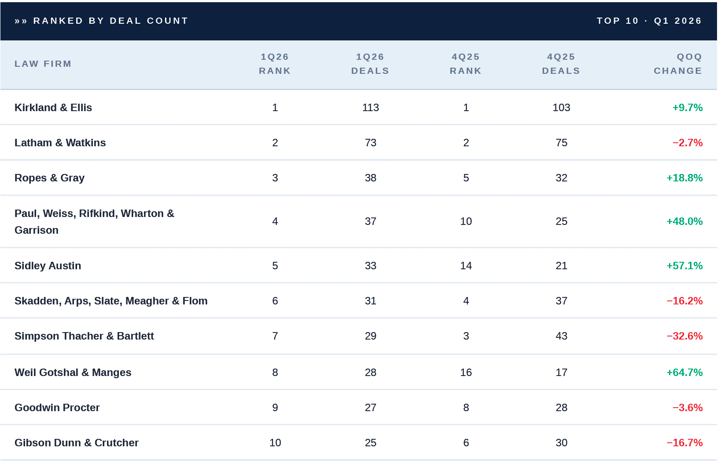Click the 1Q26 RANK column header
This screenshot has height=463, width=721.
coord(275,64)
